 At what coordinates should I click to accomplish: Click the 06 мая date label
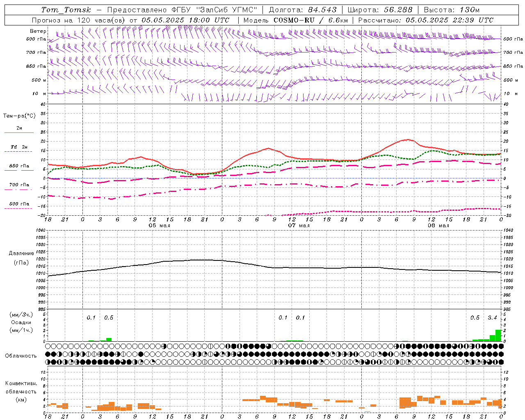[x=159, y=225]
